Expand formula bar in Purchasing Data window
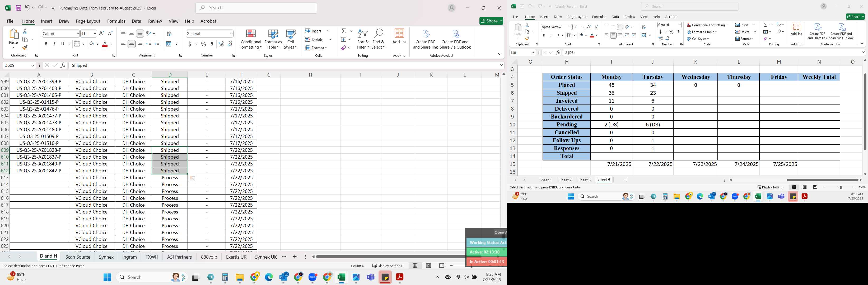 coord(501,65)
